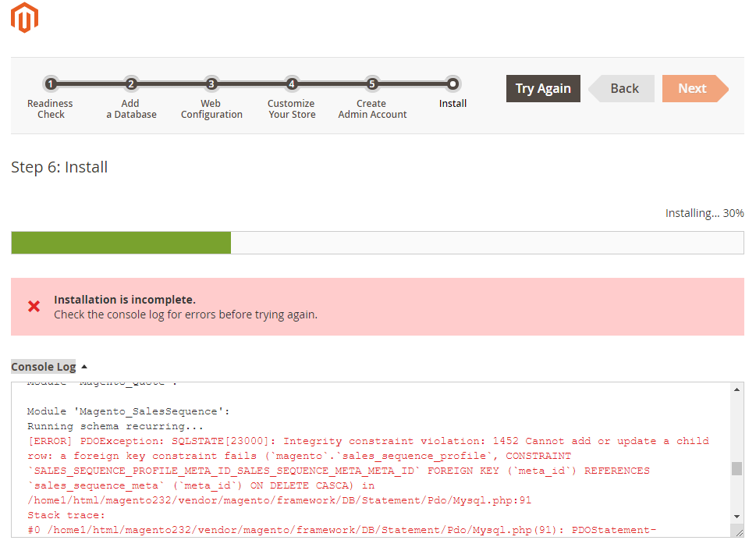756x551 pixels.
Task: Click the '#0' stack trace entry
Action: [x=342, y=530]
